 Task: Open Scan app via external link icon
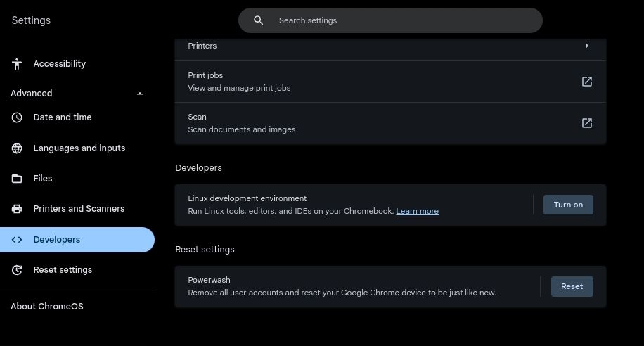point(587,123)
